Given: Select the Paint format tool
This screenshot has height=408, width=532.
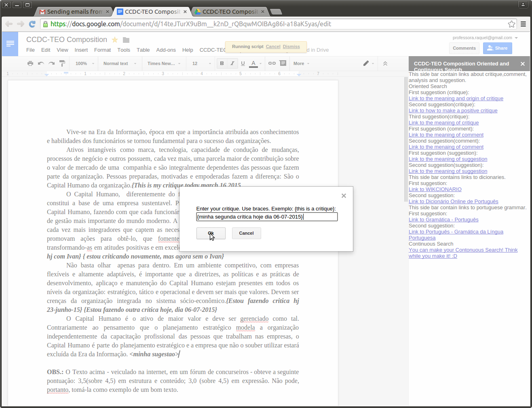Looking at the screenshot, I should [x=62, y=63].
